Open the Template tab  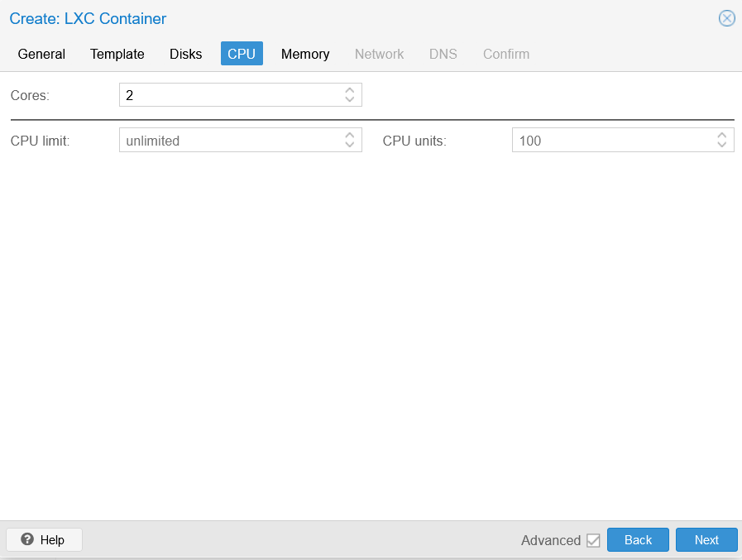[117, 54]
